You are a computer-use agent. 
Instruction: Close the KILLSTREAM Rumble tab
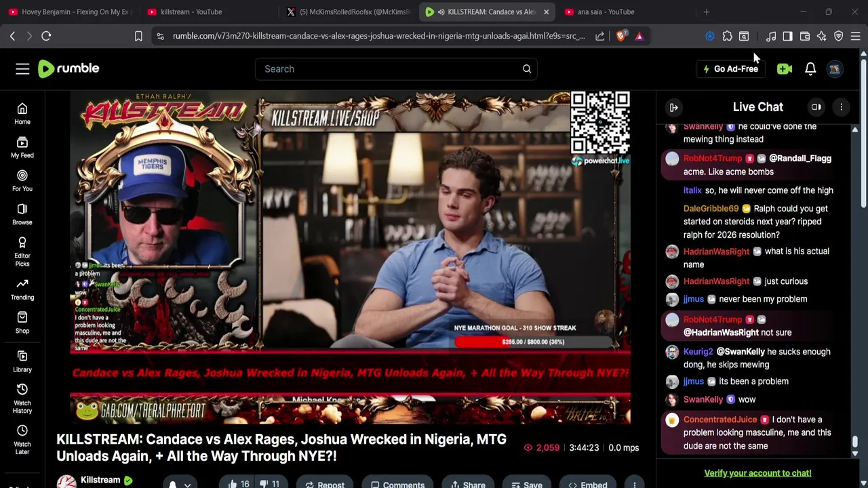[546, 12]
